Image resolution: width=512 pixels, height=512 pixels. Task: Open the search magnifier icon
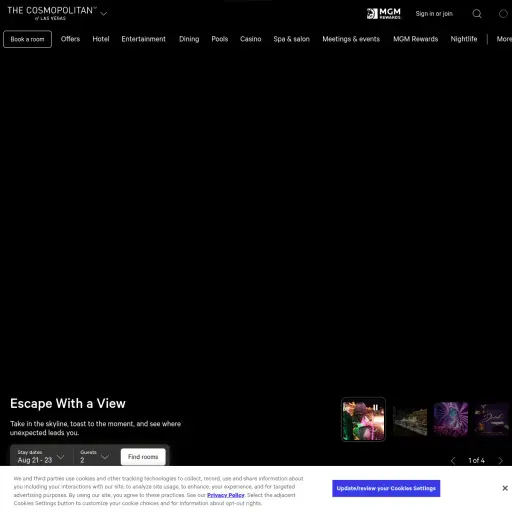click(x=477, y=14)
